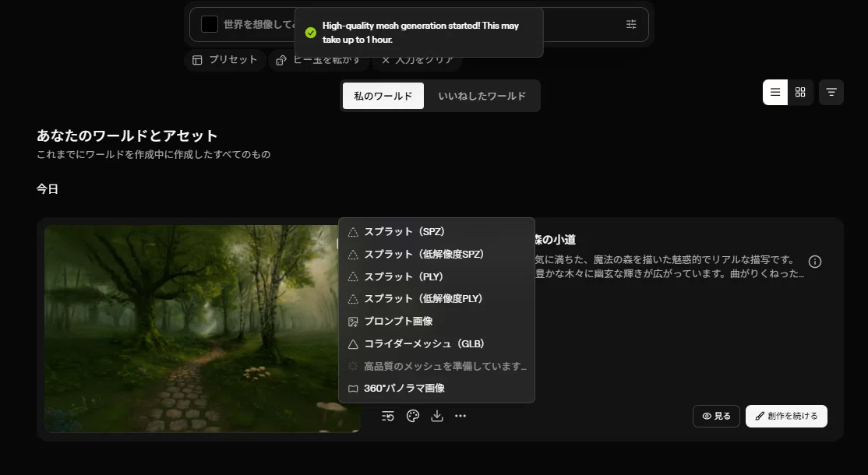Image resolution: width=868 pixels, height=475 pixels.
Task: Click the あなたのワールドとアセット heading
Action: click(x=127, y=135)
